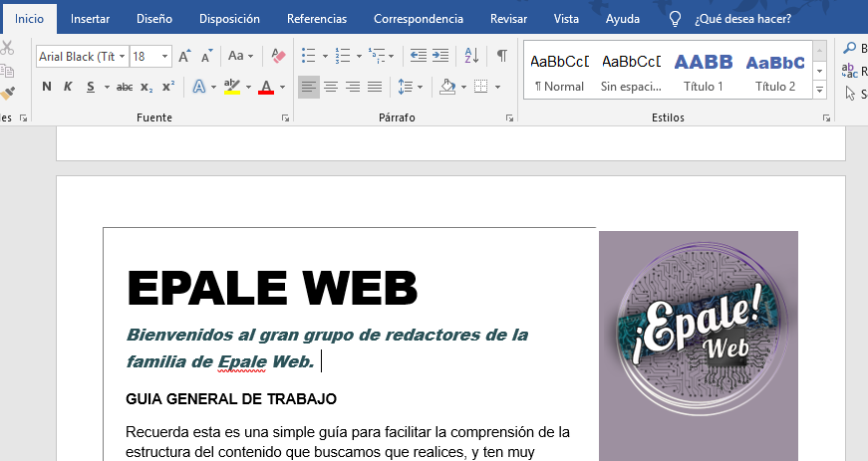Toggle underline with S button
The height and width of the screenshot is (461, 868).
coord(91,87)
